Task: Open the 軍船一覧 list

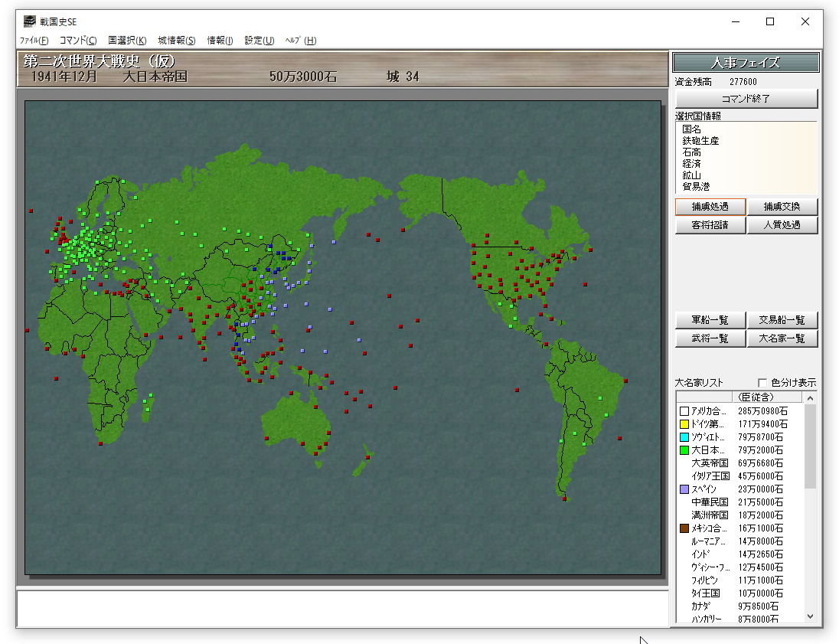Action: click(x=710, y=320)
